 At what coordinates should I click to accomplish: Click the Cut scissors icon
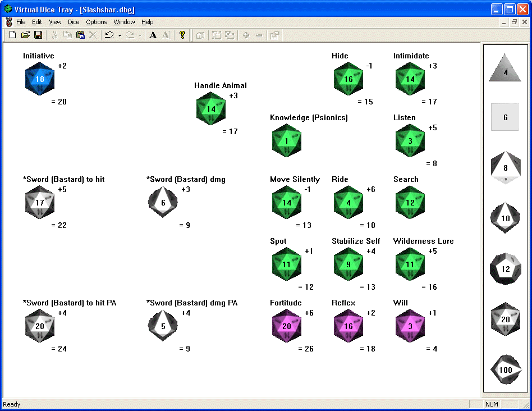pos(54,35)
